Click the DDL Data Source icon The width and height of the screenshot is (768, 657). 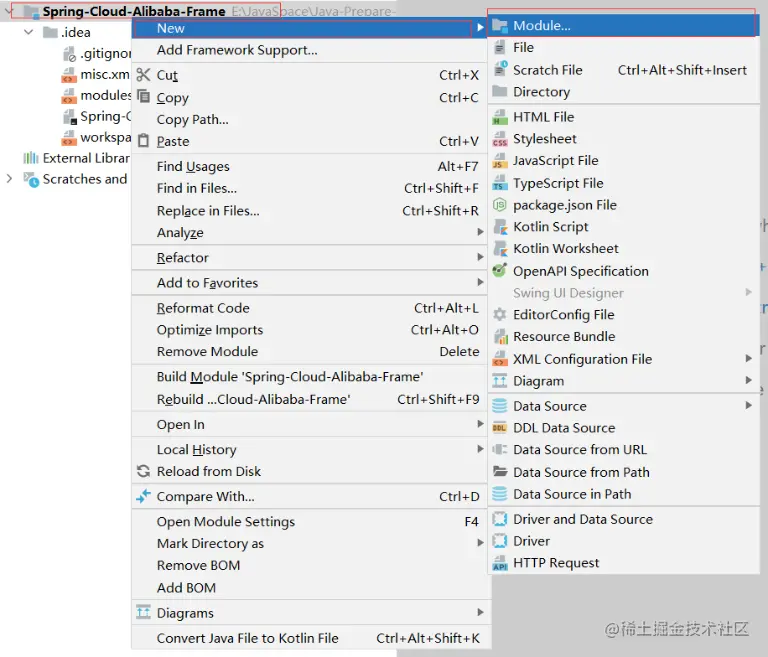[500, 428]
